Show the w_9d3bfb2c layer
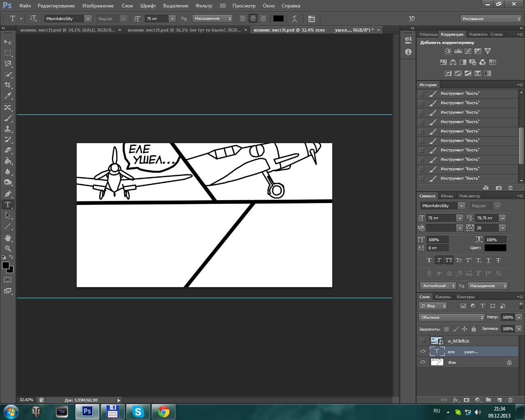The image size is (525, 420). [x=423, y=341]
